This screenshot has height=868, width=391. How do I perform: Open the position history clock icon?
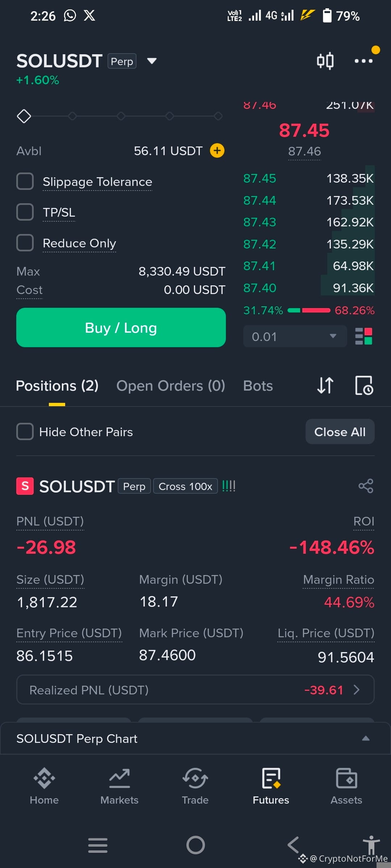364,386
